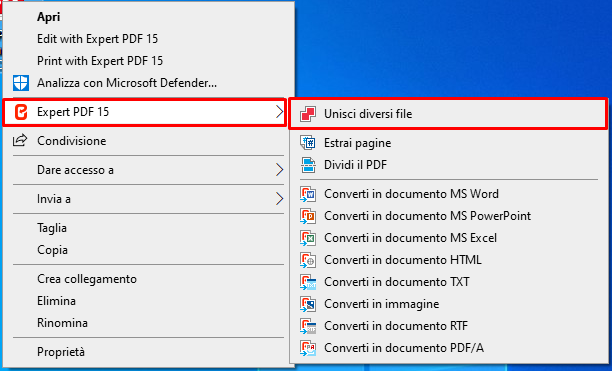The height and width of the screenshot is (371, 612).
Task: Click the Estrai pagine icon
Action: (x=308, y=143)
